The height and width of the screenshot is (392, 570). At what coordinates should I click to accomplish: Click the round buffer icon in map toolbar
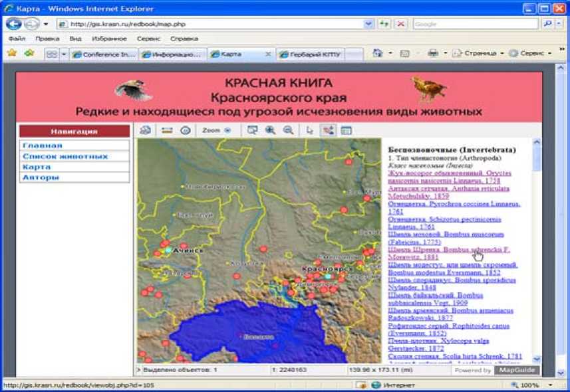pyautogui.click(x=186, y=130)
